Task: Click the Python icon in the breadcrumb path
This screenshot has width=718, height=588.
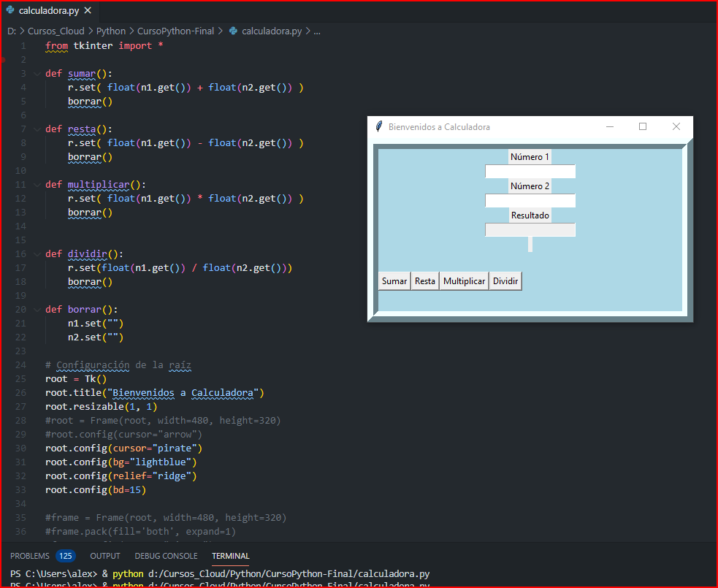Action: [x=233, y=31]
